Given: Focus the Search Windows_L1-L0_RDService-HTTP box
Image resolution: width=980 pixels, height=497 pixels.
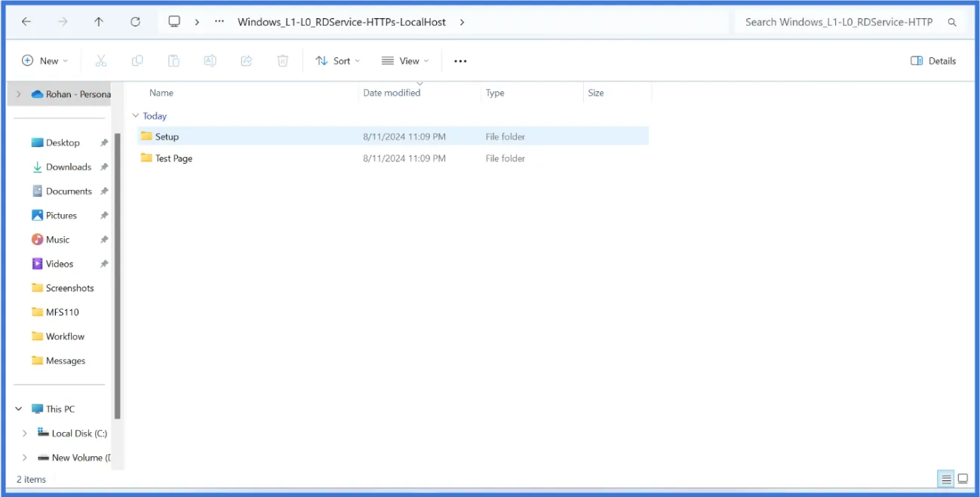Looking at the screenshot, I should pos(839,22).
